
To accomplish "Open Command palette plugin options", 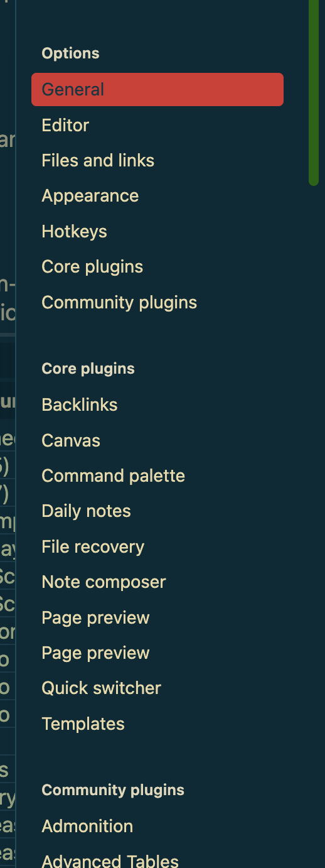I will coord(157,475).
